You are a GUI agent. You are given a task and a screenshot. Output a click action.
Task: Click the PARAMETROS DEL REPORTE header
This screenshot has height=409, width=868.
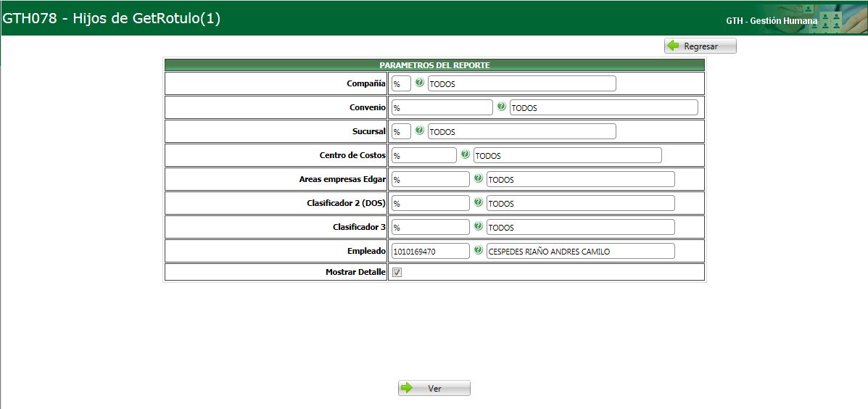coord(434,65)
